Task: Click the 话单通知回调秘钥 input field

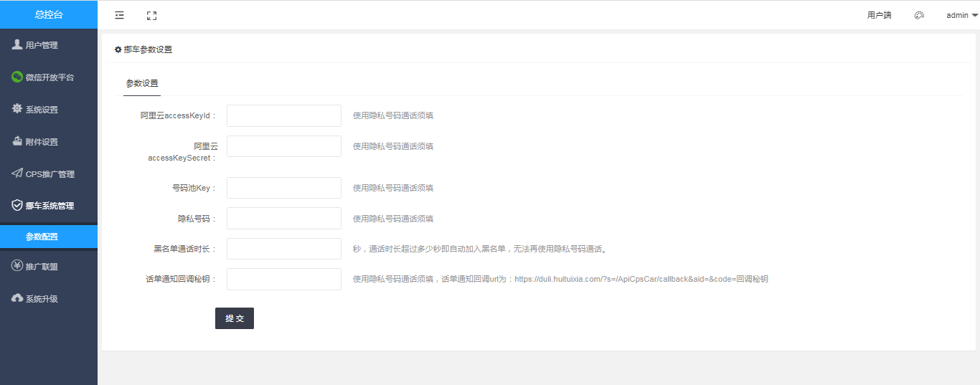Action: [x=283, y=279]
